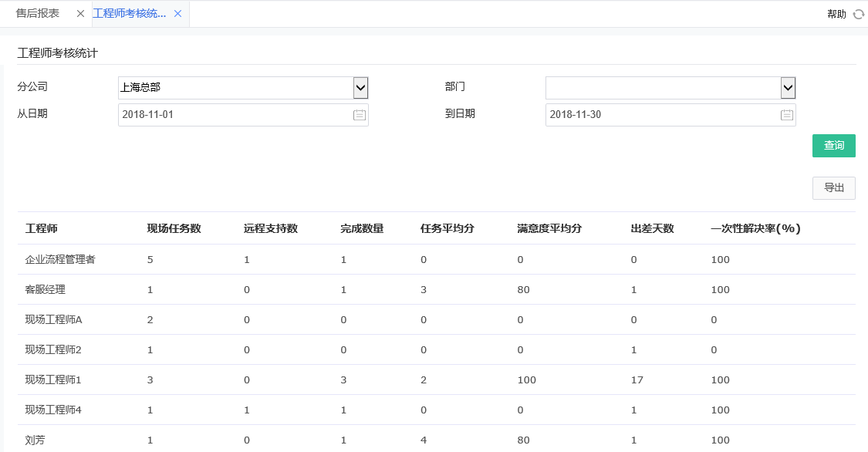
Task: Click the 导出 export button
Action: click(x=833, y=187)
